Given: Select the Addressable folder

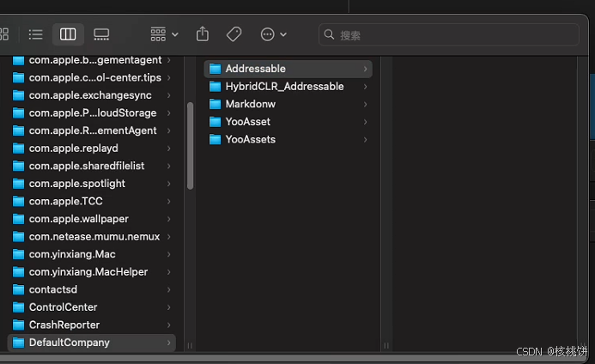Looking at the screenshot, I should (288, 69).
